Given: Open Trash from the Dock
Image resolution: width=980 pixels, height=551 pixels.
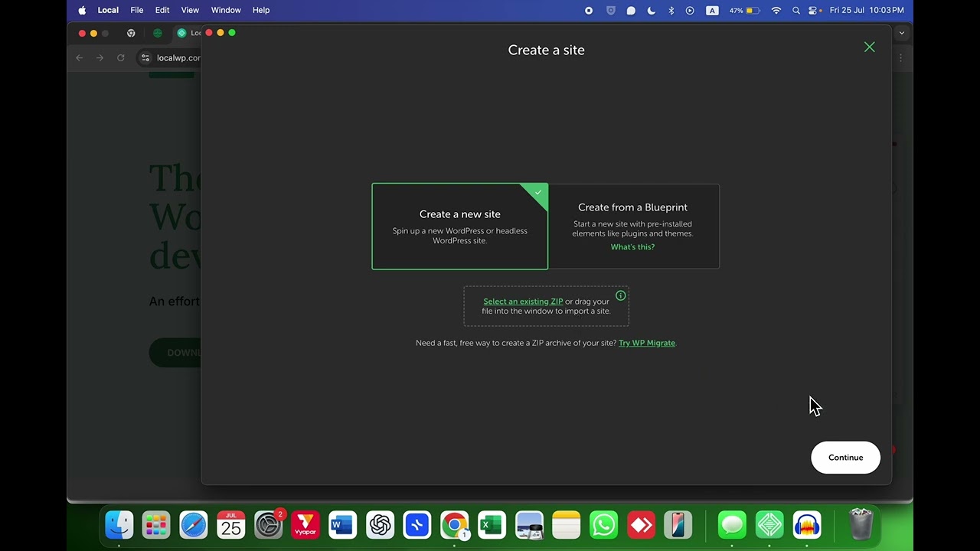Looking at the screenshot, I should (861, 525).
